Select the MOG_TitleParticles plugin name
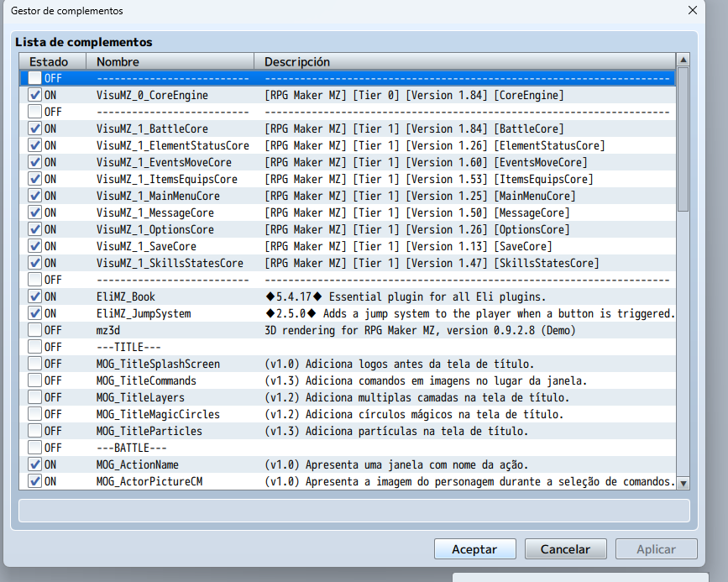The image size is (728, 582). (x=149, y=431)
